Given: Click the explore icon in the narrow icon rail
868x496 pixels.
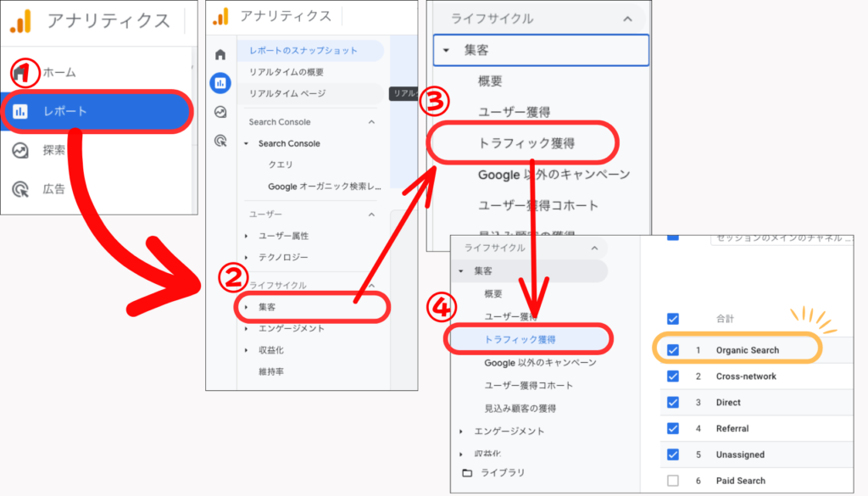Looking at the screenshot, I should pyautogui.click(x=220, y=112).
